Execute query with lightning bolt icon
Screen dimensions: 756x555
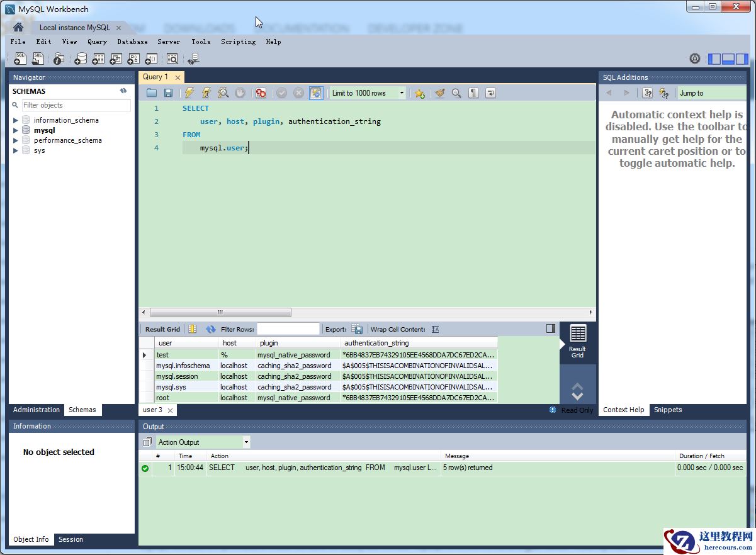[x=189, y=93]
